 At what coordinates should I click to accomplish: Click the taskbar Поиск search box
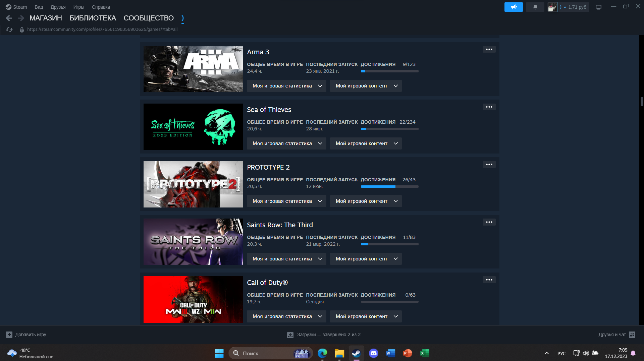tap(270, 353)
